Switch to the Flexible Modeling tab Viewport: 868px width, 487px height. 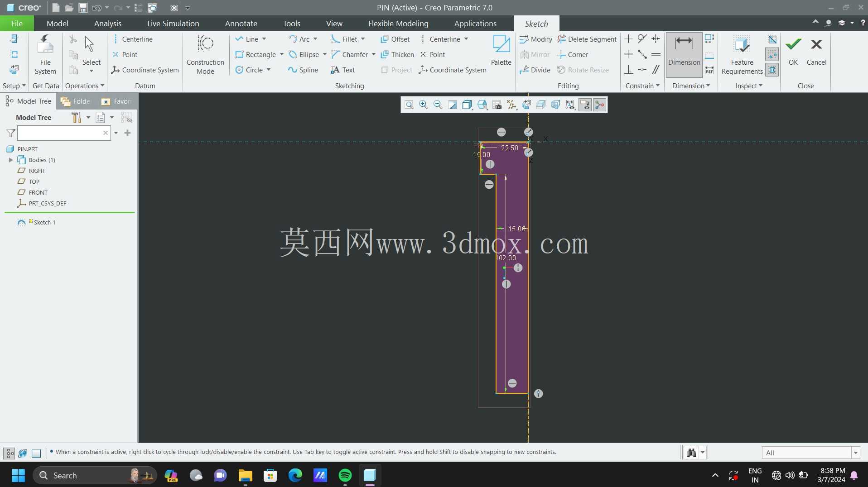click(398, 24)
